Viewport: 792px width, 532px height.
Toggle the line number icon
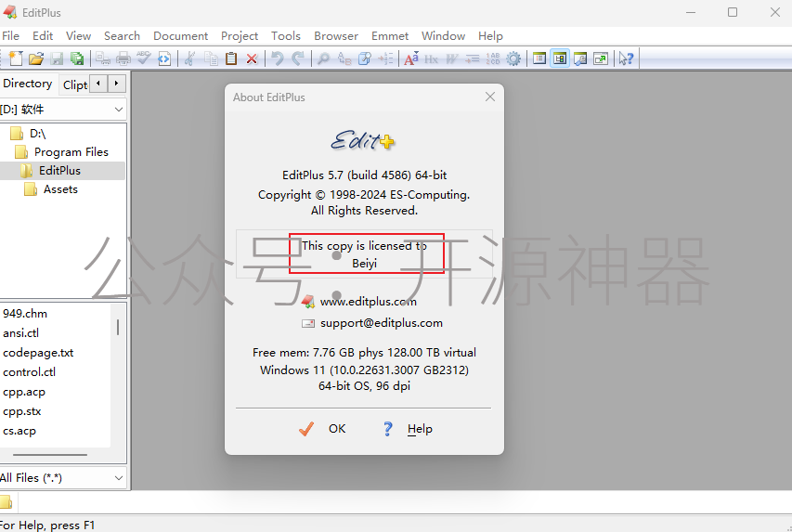pyautogui.click(x=493, y=58)
